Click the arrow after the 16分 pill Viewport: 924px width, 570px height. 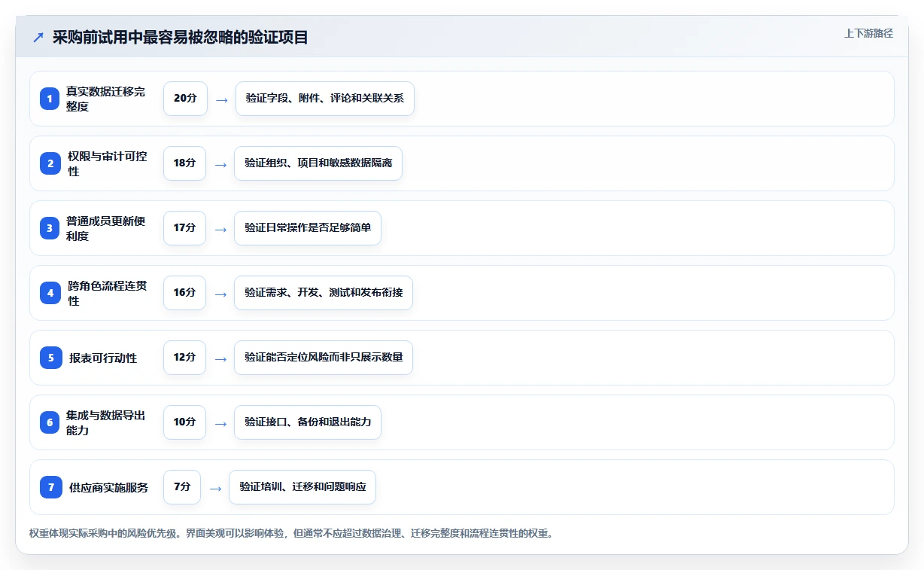[x=220, y=294]
